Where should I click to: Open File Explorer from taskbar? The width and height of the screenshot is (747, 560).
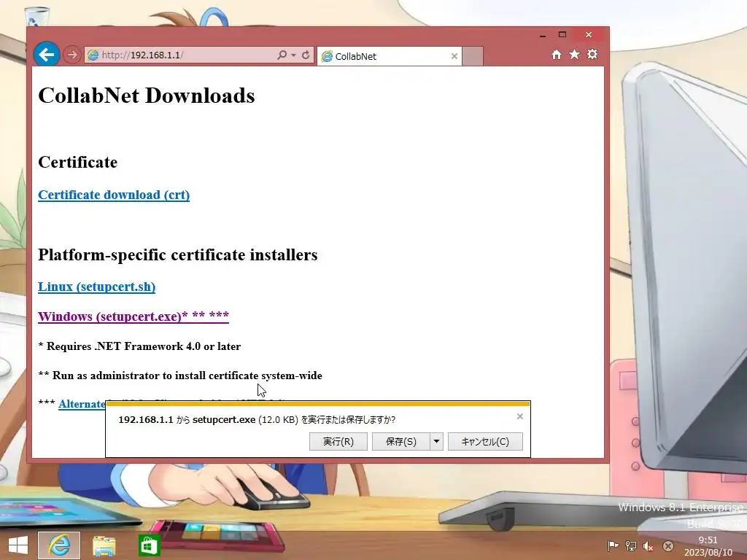point(104,546)
